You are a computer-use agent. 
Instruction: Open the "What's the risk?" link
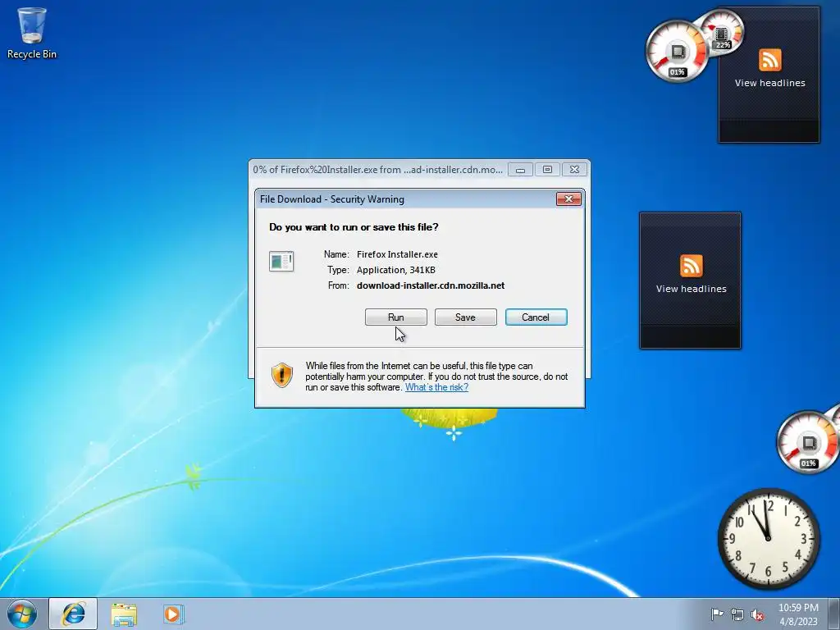tap(436, 387)
